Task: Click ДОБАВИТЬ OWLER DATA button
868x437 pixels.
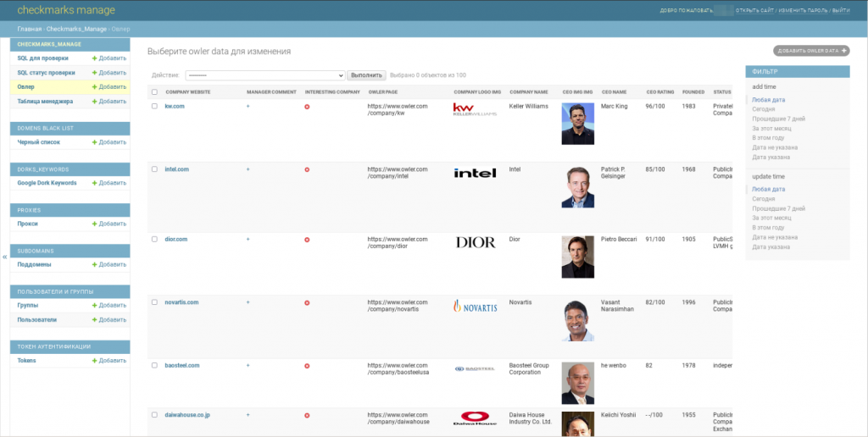Action: 811,51
